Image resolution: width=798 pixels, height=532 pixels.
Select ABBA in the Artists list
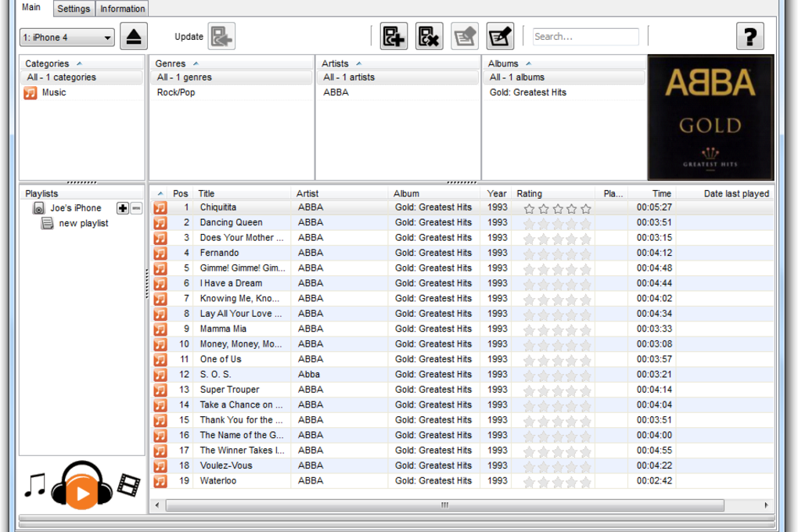click(336, 92)
